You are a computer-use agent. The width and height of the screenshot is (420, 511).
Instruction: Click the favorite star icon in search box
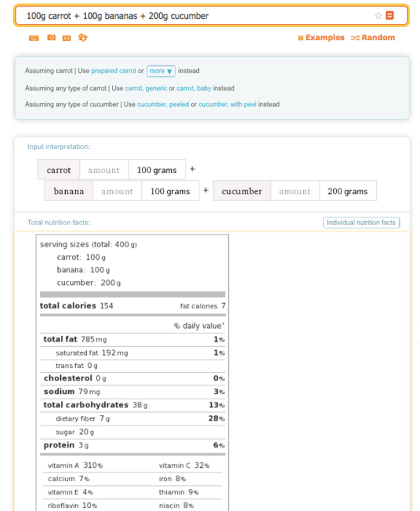point(378,16)
